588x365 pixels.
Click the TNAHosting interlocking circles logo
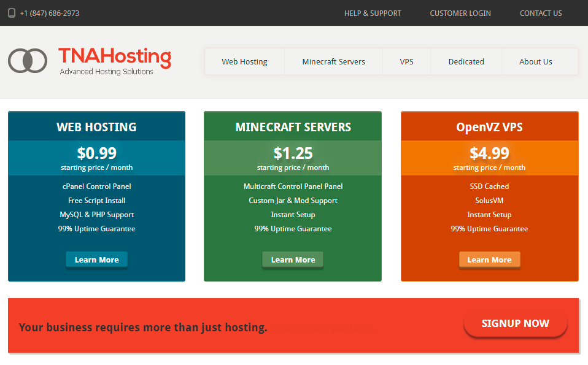click(x=28, y=61)
